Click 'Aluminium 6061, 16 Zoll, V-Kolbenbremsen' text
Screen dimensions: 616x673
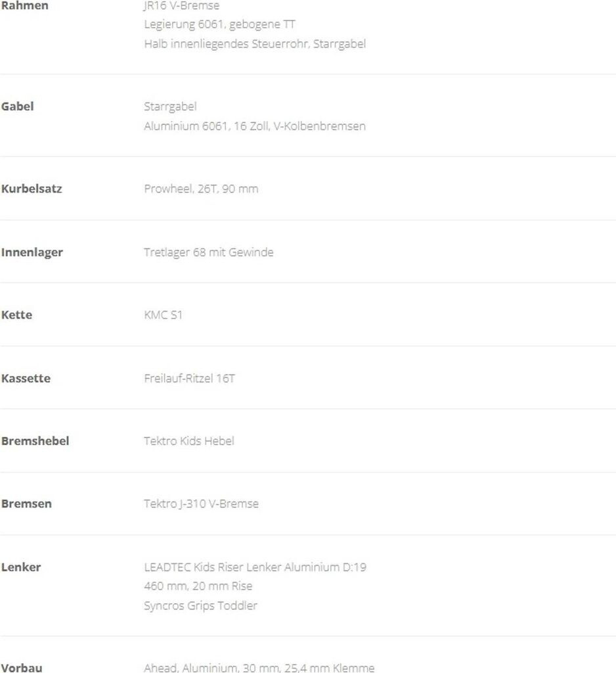[x=255, y=126]
